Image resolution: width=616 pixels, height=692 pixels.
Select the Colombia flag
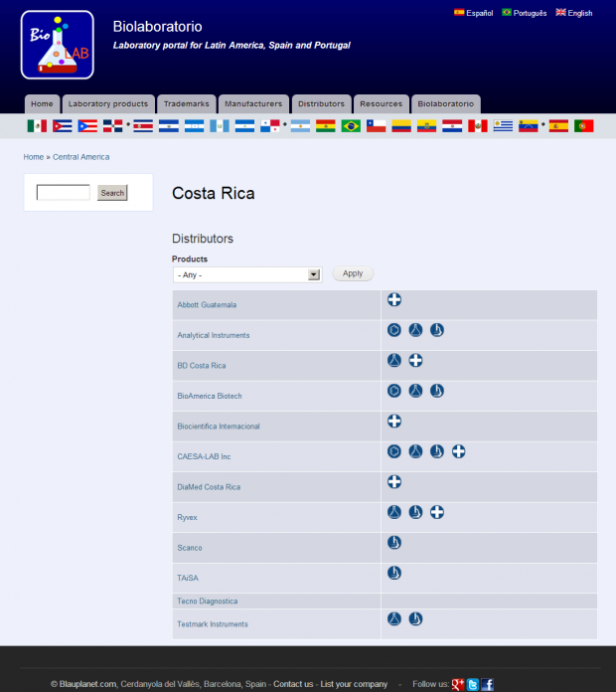coord(401,126)
